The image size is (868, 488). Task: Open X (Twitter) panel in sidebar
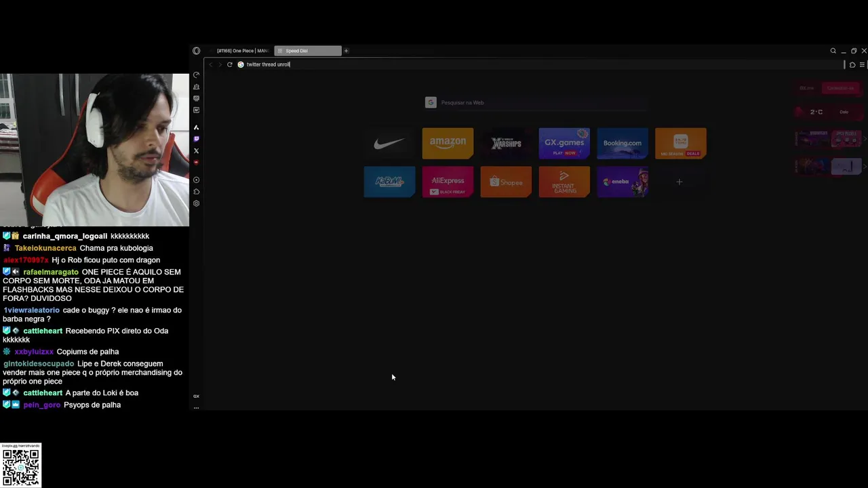197,150
